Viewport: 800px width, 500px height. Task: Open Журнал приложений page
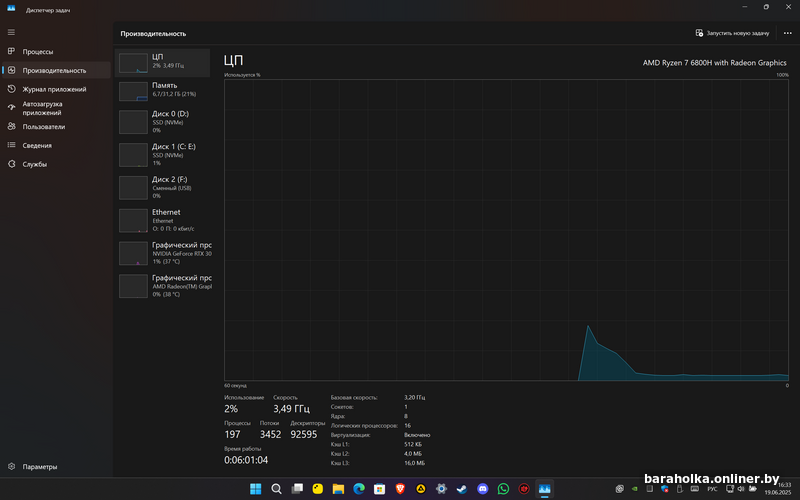click(x=56, y=89)
